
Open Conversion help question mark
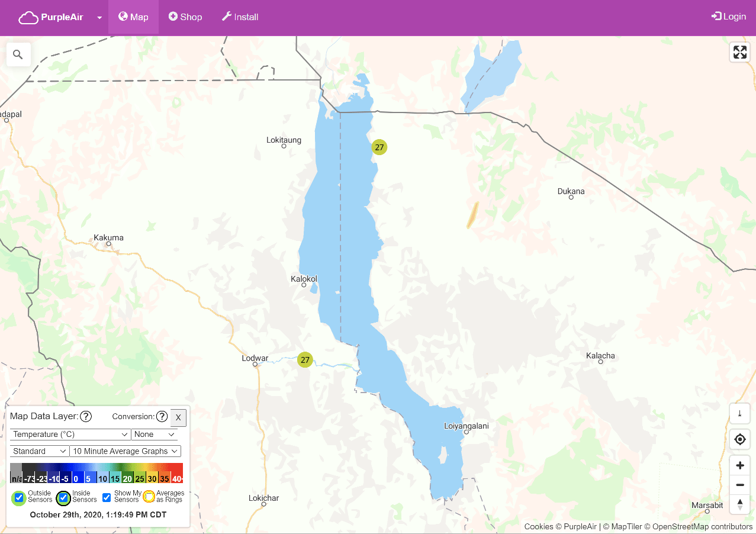162,416
